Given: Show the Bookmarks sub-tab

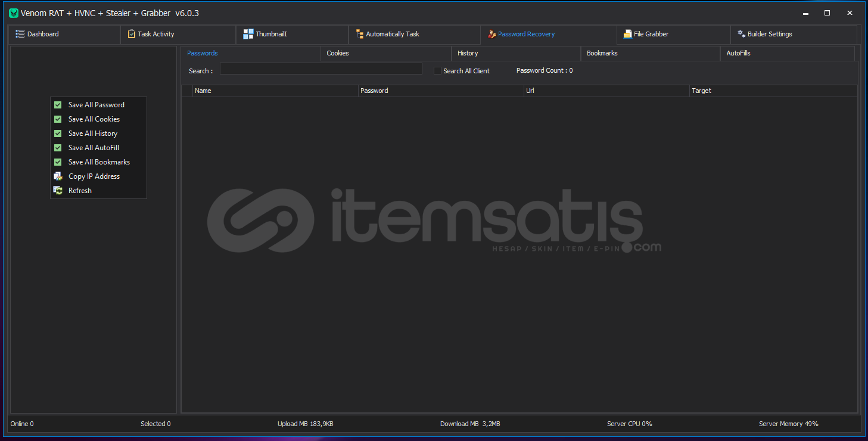Looking at the screenshot, I should pos(651,54).
